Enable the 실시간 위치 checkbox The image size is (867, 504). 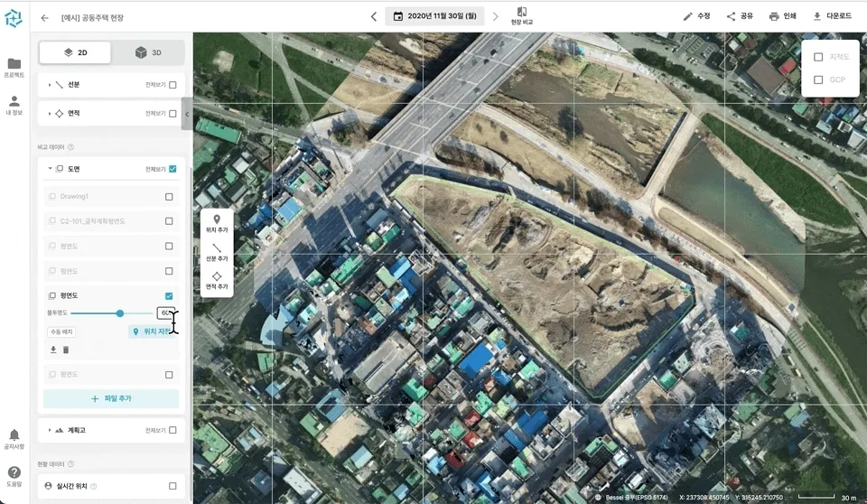(x=172, y=486)
